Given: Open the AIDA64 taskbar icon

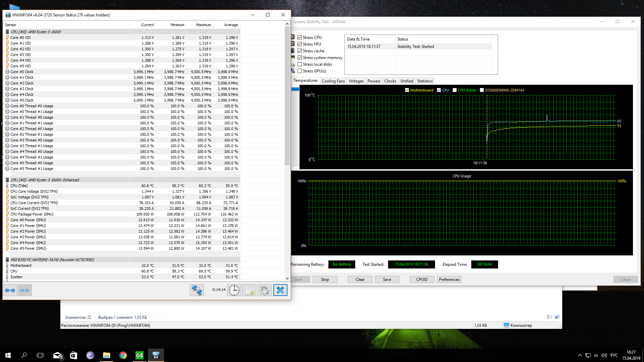Looking at the screenshot, I should [x=139, y=355].
